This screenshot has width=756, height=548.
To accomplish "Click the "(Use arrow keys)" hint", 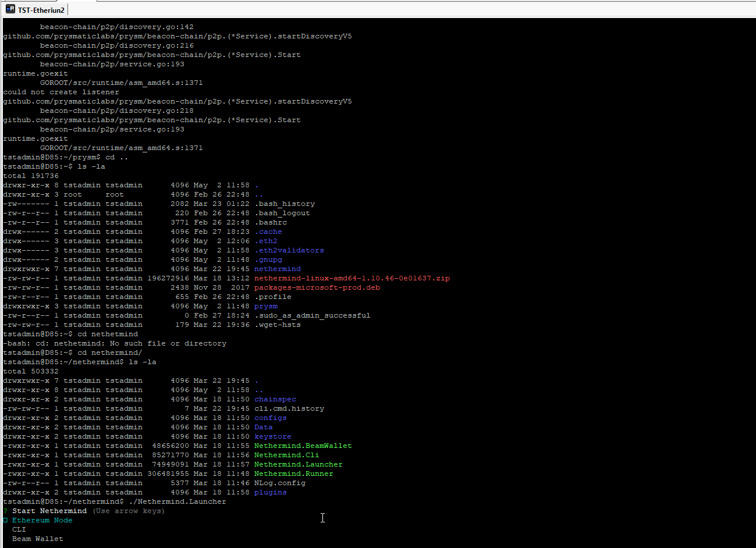I will coord(129,511).
